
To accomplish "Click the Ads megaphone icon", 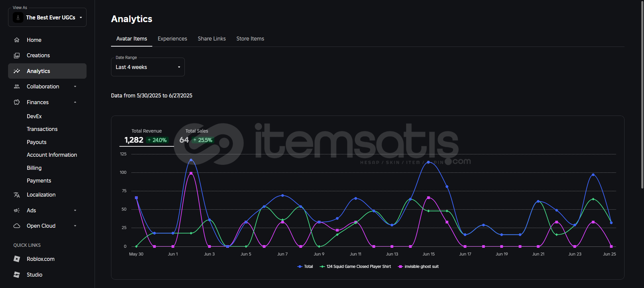I will [17, 210].
